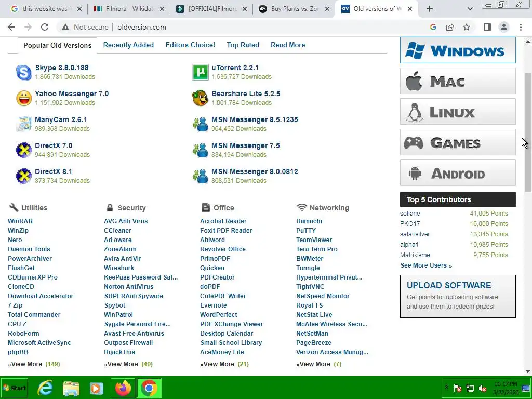Viewport: 532px width, 399px height.
Task: Open Internet Explorer from taskbar
Action: [x=45, y=388]
